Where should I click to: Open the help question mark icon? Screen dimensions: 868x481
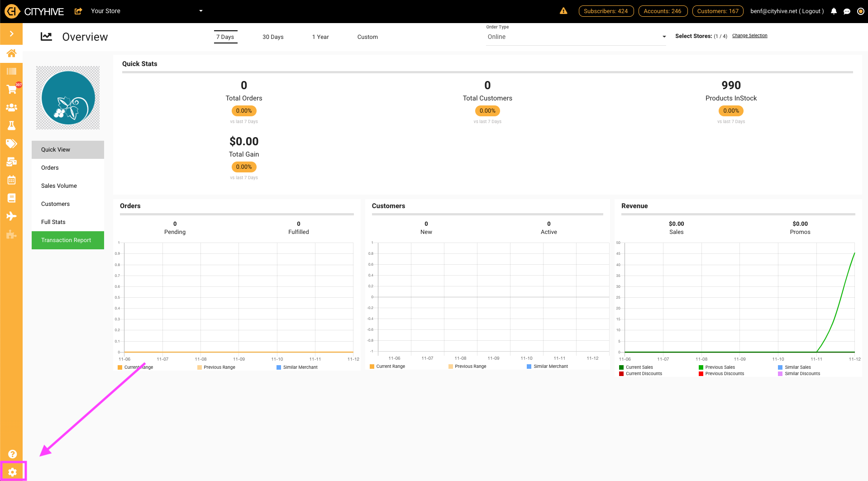(x=12, y=454)
